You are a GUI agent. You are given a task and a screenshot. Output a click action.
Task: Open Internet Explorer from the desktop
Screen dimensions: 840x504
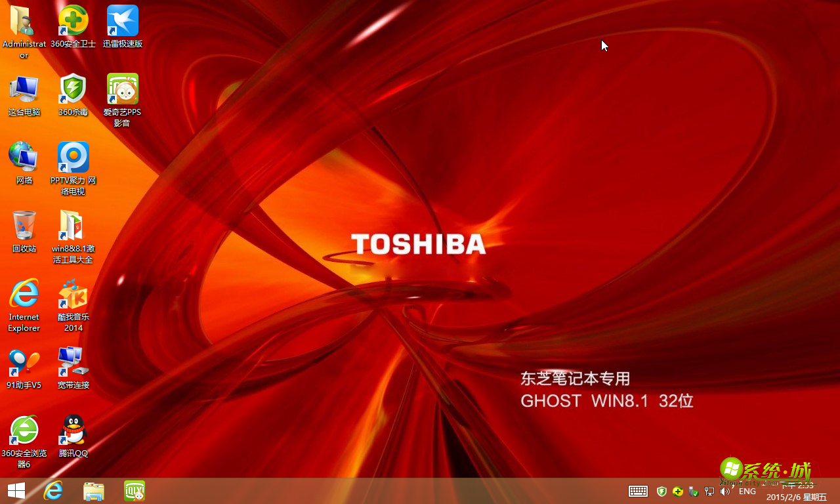click(24, 294)
